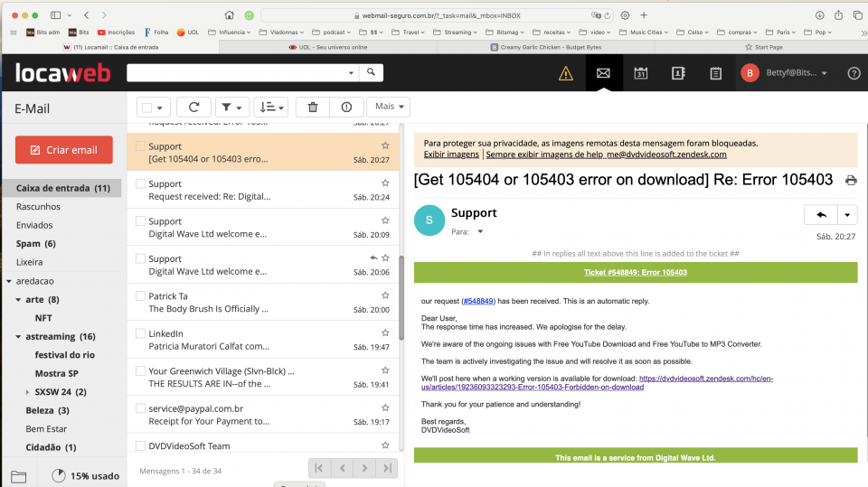Open the help question mark icon
868x487 pixels.
click(x=854, y=73)
